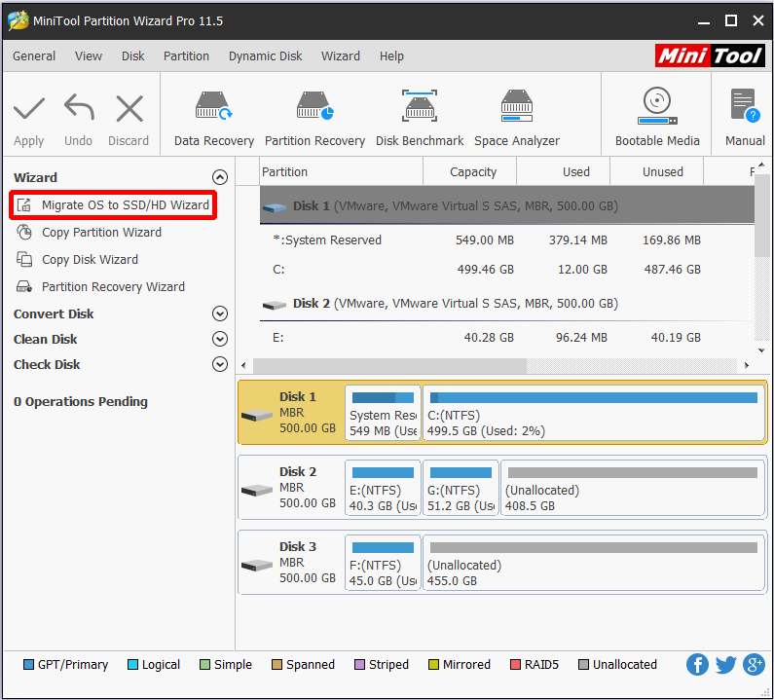
Task: Click the Disk 2 icon in the partition list
Action: tap(275, 305)
